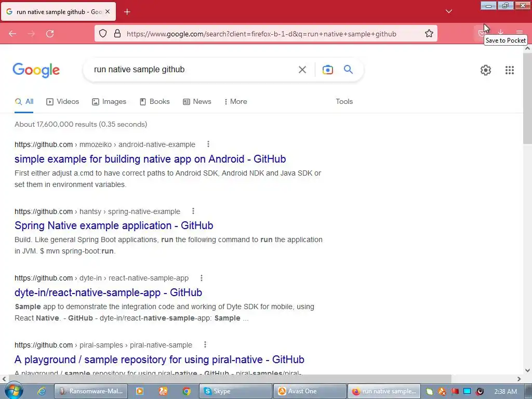532x399 pixels.
Task: Select the Firefox 'run native sample...' taskbar button
Action: [384, 391]
